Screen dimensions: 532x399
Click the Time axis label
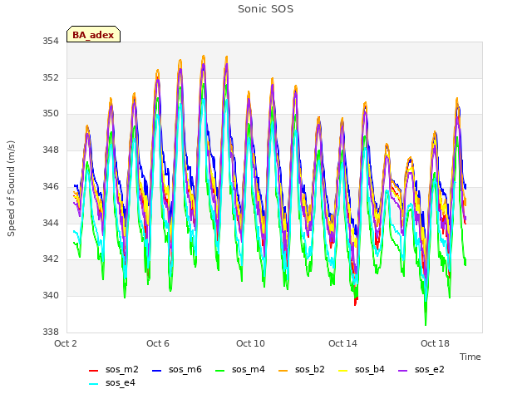[x=470, y=357]
